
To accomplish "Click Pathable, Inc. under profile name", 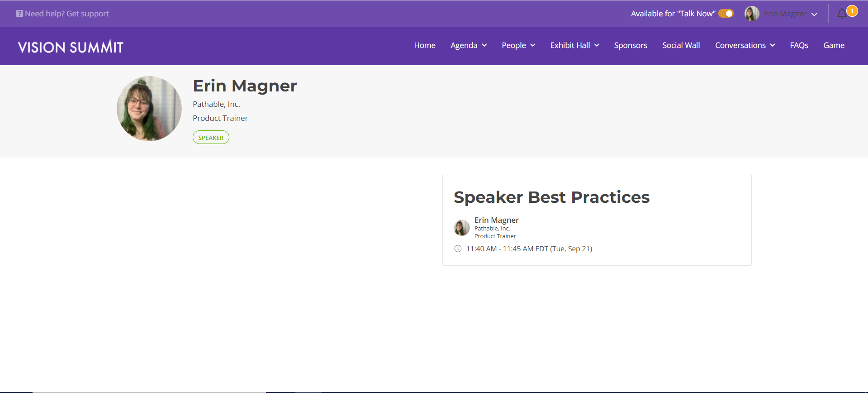I will point(216,104).
